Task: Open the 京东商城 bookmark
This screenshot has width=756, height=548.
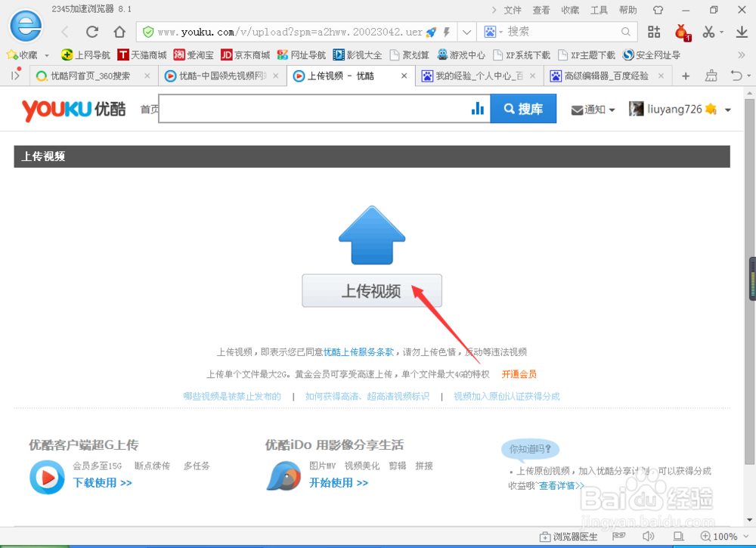Action: coord(246,55)
